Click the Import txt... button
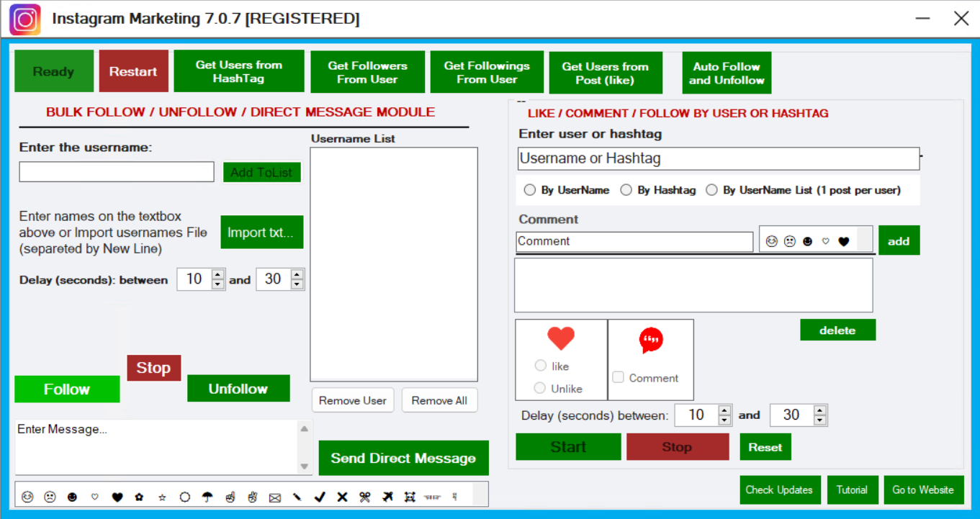 point(261,233)
